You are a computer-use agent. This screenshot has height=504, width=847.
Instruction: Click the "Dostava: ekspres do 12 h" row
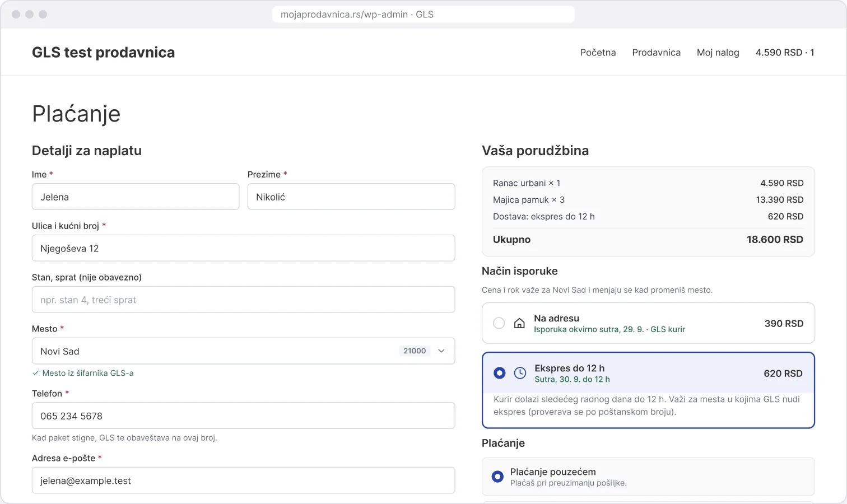[648, 217]
